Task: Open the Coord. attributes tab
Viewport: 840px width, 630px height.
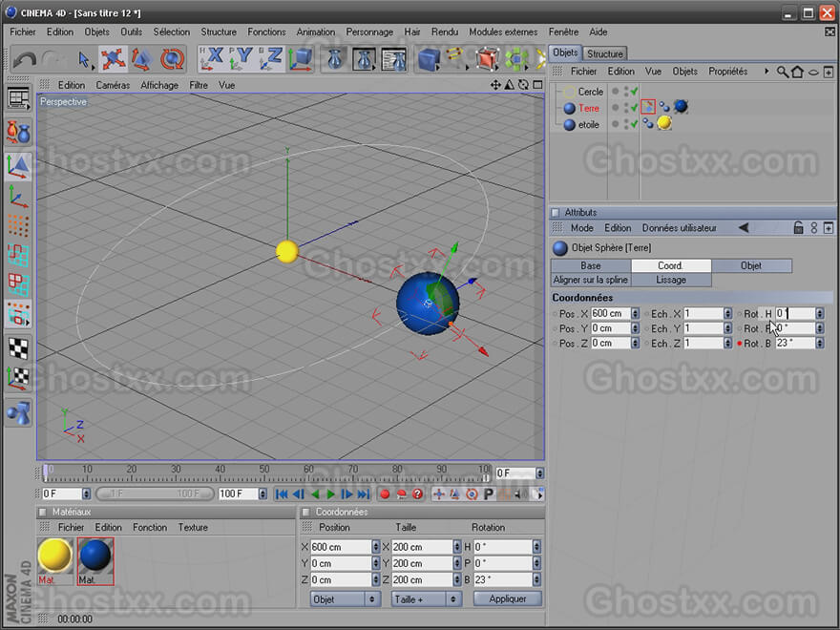Action: pyautogui.click(x=671, y=265)
